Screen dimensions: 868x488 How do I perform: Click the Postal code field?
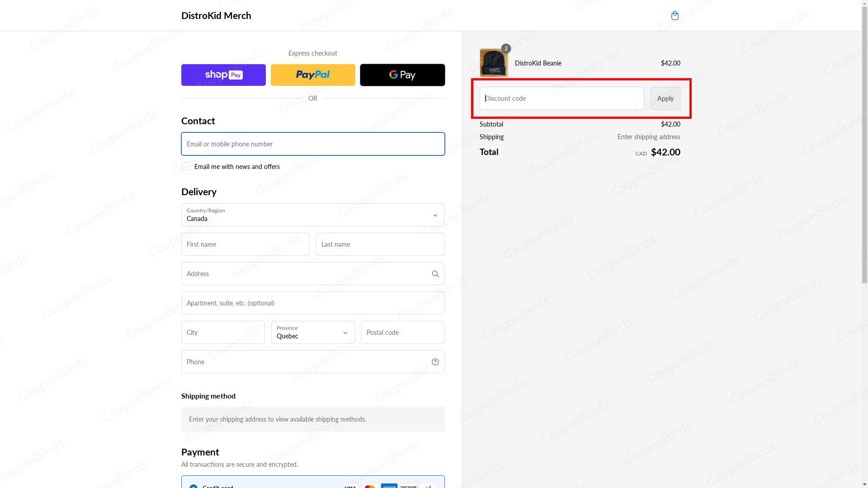tap(403, 333)
